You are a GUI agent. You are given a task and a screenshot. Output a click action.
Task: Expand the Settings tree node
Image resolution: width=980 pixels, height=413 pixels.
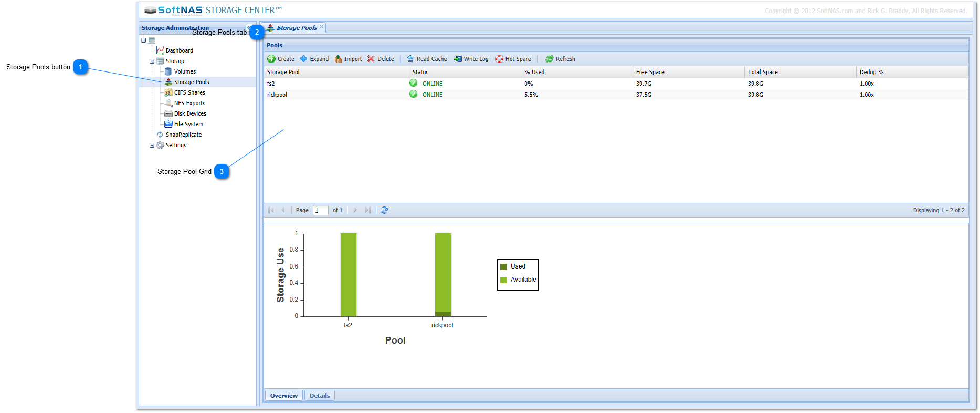tap(152, 145)
